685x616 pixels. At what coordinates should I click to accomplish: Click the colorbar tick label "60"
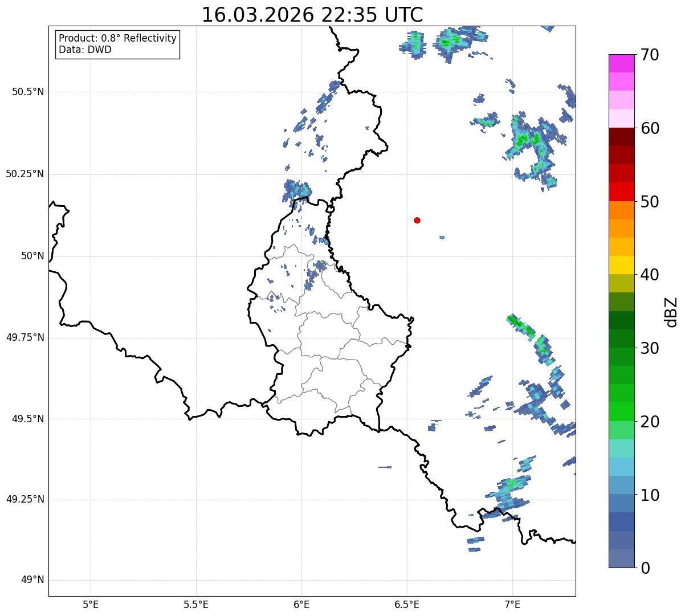pos(649,128)
